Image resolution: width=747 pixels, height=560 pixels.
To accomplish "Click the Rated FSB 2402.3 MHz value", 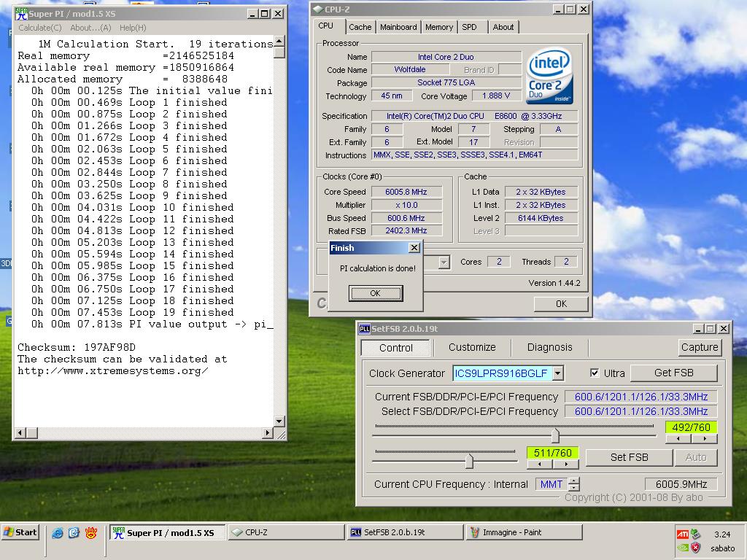I will tap(406, 231).
